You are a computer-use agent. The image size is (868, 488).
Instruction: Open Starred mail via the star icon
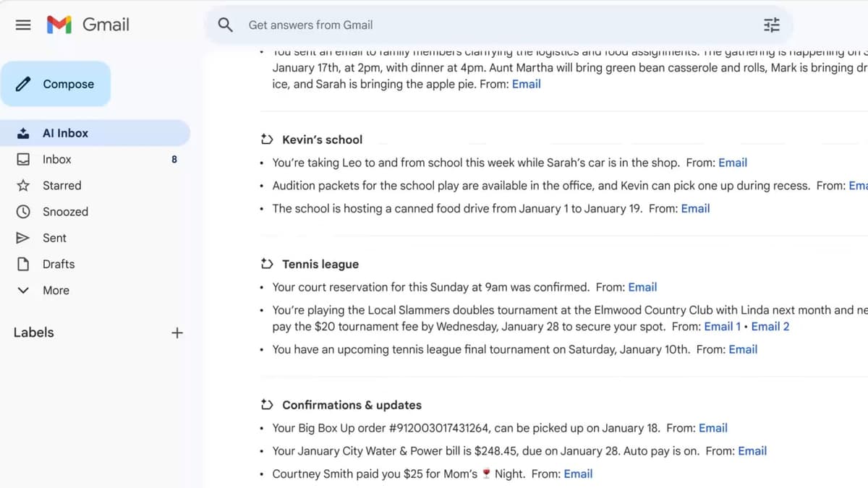[x=24, y=185]
